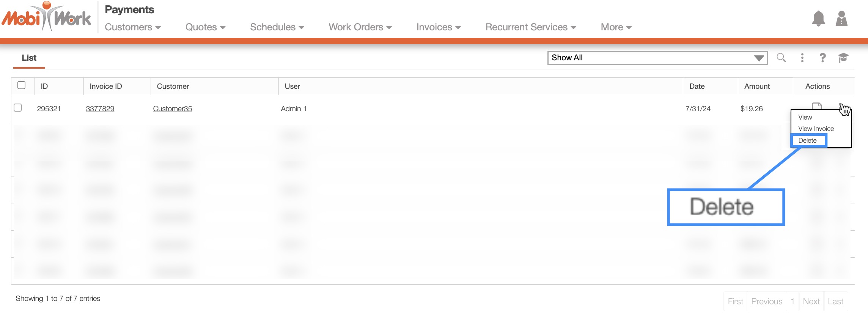This screenshot has width=868, height=318.
Task: Expand the Work Orders menu
Action: (360, 27)
